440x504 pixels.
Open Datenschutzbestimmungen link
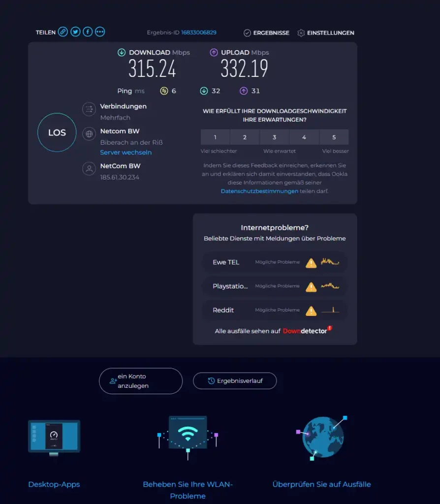tap(259, 191)
